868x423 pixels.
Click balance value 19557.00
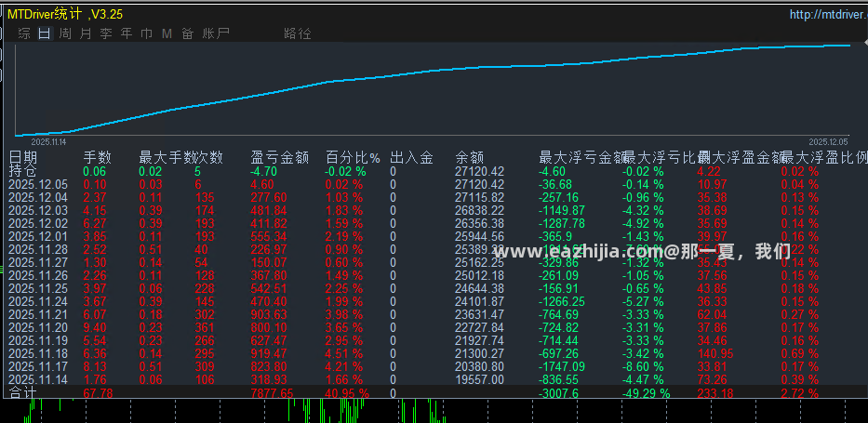click(479, 379)
